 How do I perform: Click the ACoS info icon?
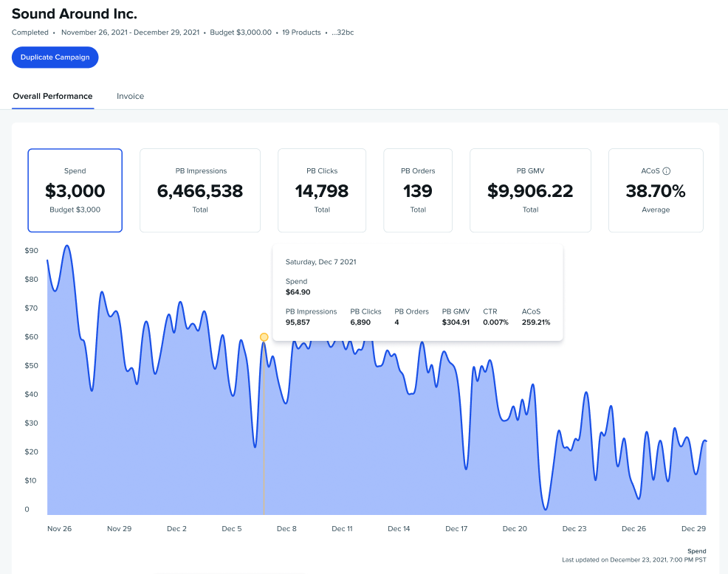[667, 171]
